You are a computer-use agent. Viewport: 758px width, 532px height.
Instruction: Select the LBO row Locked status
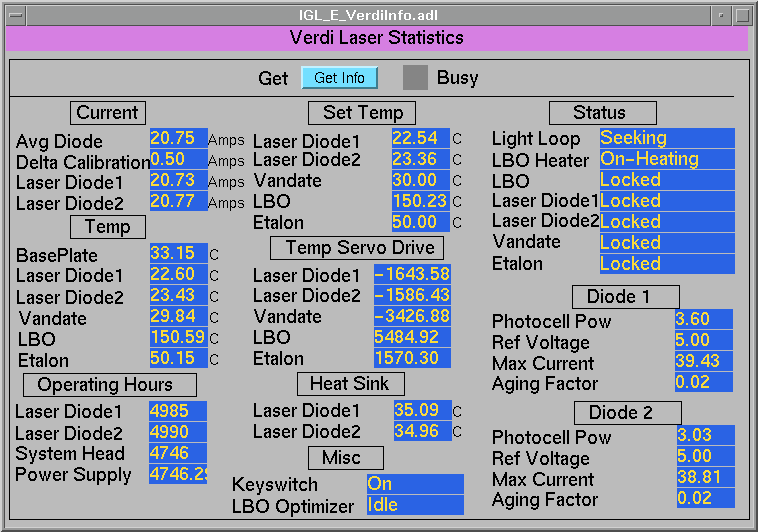click(667, 180)
